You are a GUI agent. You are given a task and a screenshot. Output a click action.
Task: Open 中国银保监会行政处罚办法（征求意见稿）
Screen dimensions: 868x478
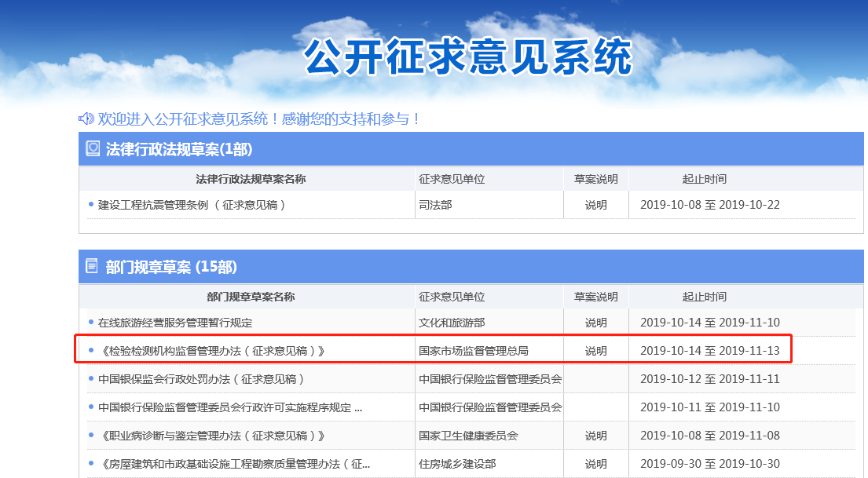point(201,379)
